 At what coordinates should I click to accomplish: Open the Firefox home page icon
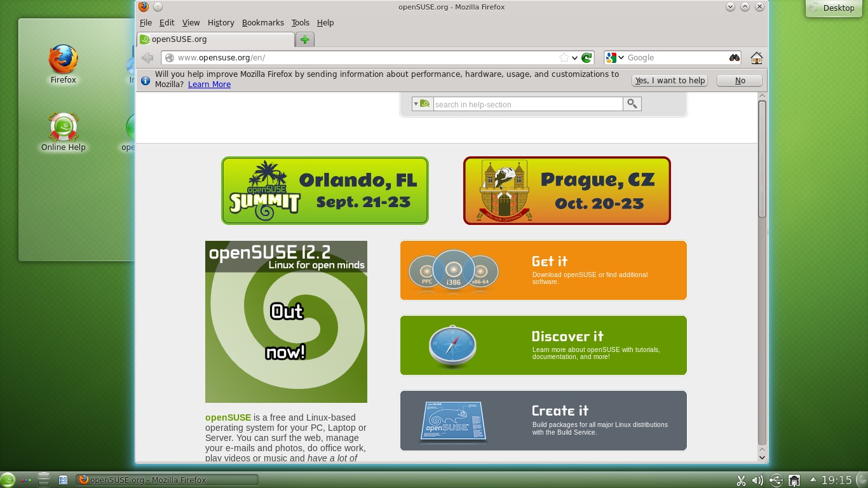(x=756, y=58)
